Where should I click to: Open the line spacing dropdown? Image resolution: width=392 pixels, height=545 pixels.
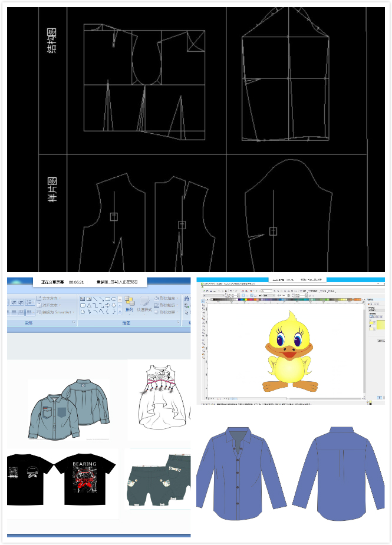point(30,302)
